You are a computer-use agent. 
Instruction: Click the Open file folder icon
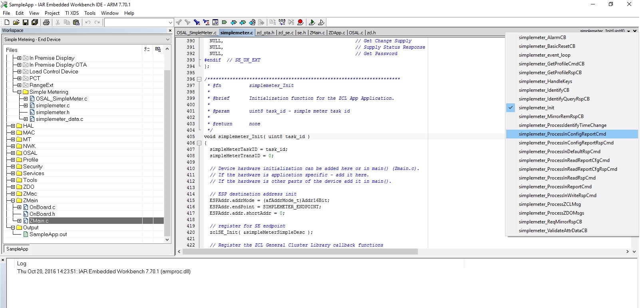16,22
